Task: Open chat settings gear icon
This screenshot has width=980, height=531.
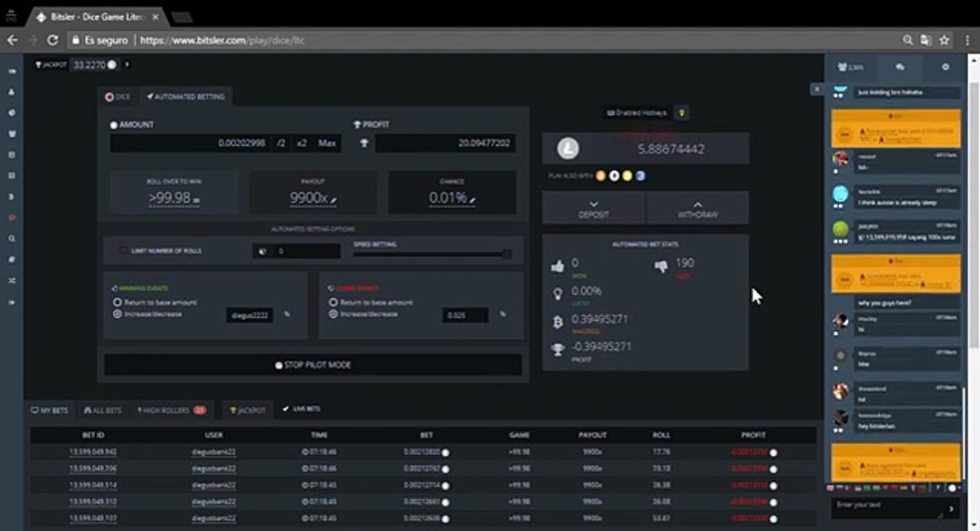Action: (946, 67)
